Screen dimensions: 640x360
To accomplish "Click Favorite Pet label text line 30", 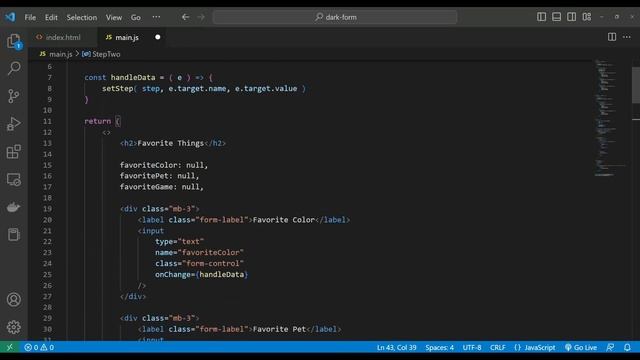I will pyautogui.click(x=279, y=329).
